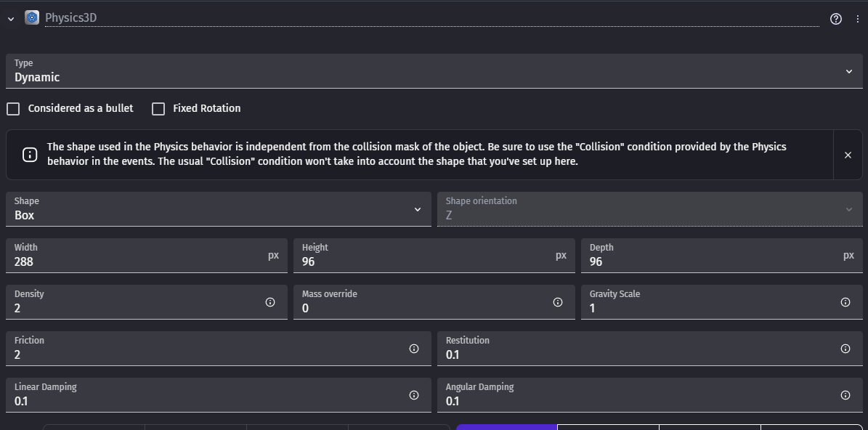Click the Restitution info icon
The image size is (868, 430).
point(845,349)
